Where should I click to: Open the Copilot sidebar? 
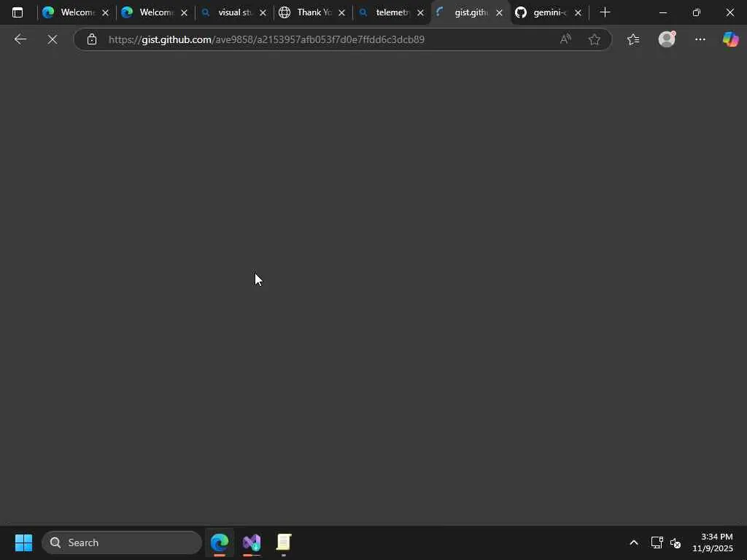pyautogui.click(x=730, y=39)
